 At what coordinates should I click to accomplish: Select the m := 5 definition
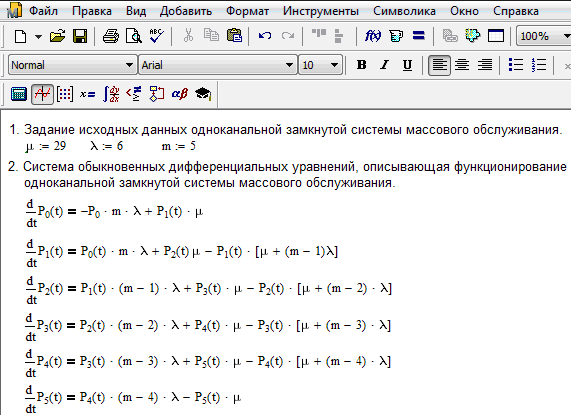tap(179, 146)
